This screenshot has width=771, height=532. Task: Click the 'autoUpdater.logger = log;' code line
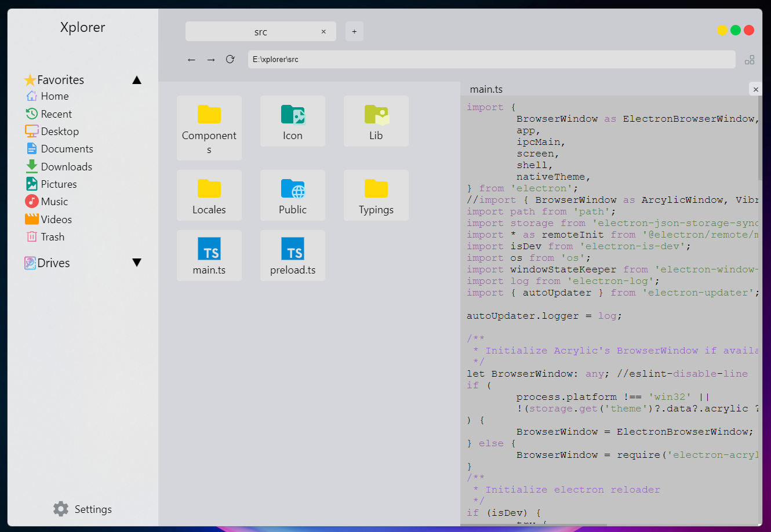coord(544,316)
